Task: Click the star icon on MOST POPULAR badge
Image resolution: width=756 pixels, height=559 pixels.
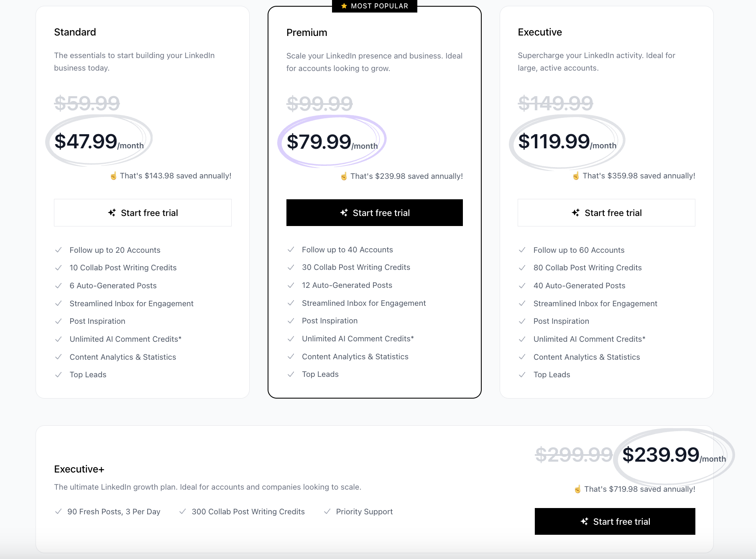Action: click(344, 6)
